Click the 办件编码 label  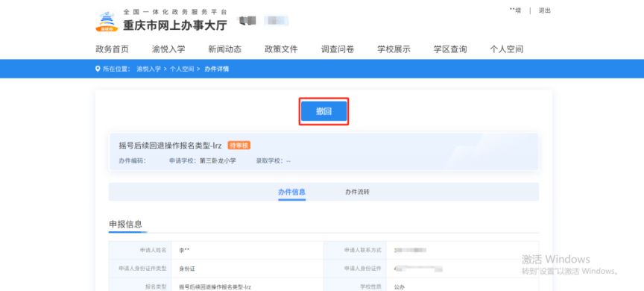point(132,161)
